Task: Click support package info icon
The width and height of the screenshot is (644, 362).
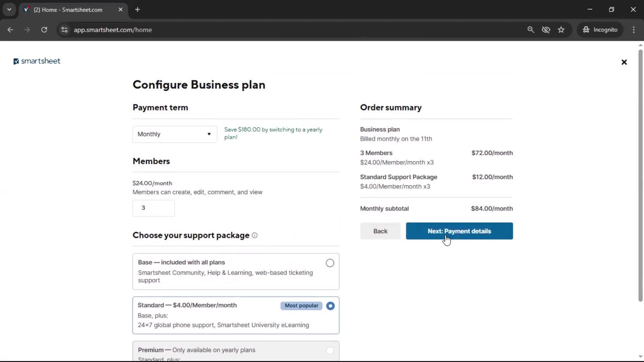Action: [x=255, y=235]
